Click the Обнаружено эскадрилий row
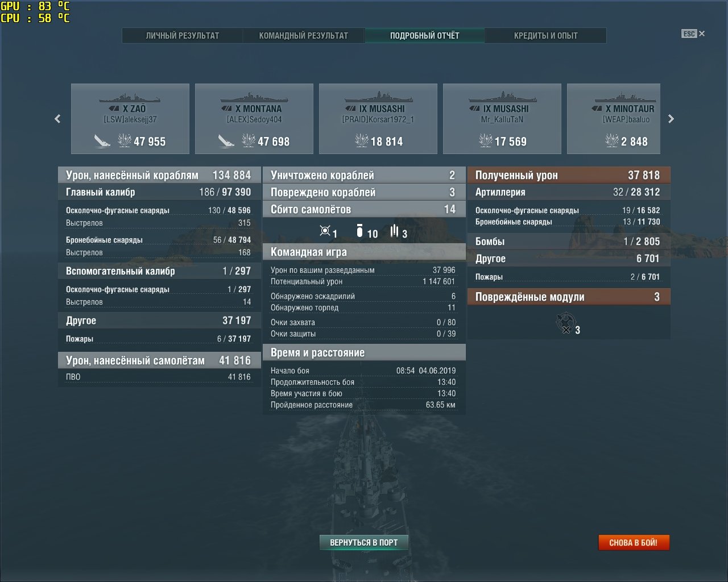This screenshot has height=582, width=728. (x=363, y=296)
